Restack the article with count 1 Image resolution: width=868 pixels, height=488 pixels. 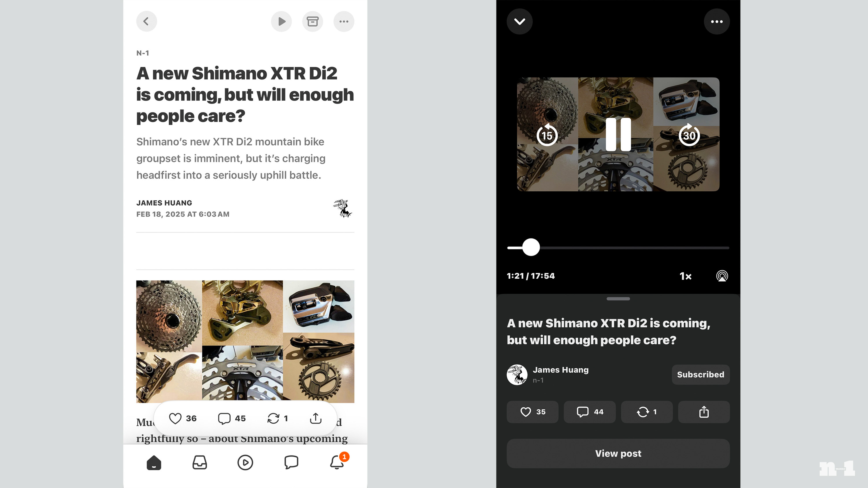(x=277, y=418)
